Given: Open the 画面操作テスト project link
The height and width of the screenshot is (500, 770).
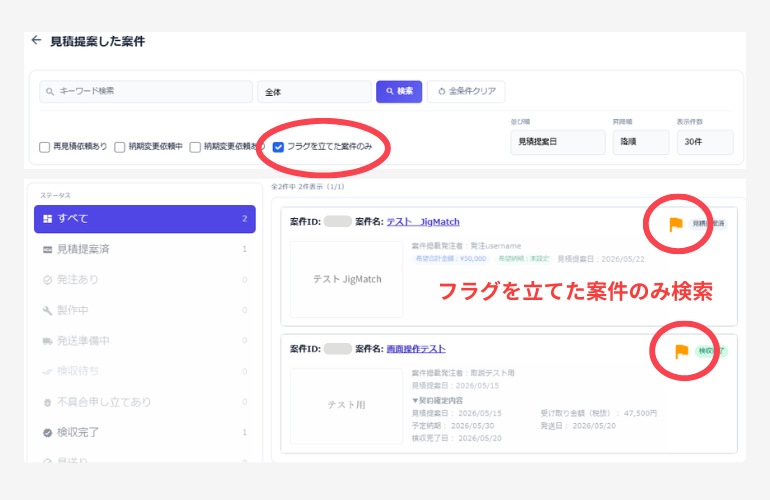Looking at the screenshot, I should click(416, 349).
